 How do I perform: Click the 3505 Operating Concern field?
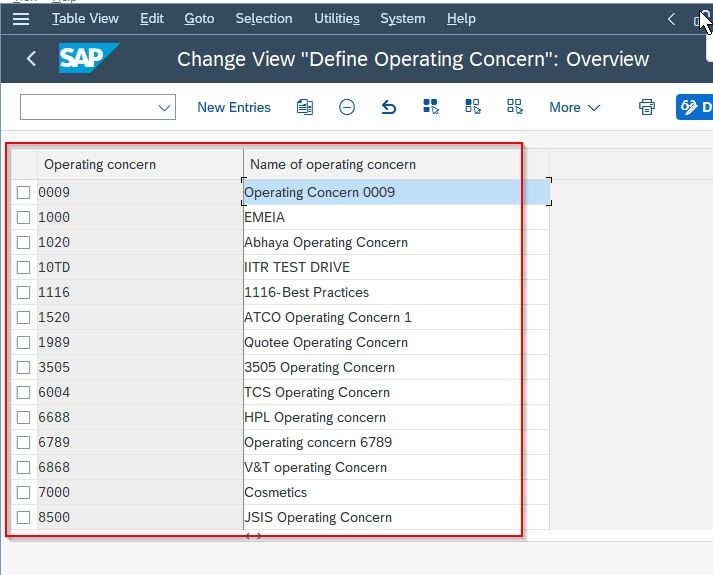coord(396,367)
